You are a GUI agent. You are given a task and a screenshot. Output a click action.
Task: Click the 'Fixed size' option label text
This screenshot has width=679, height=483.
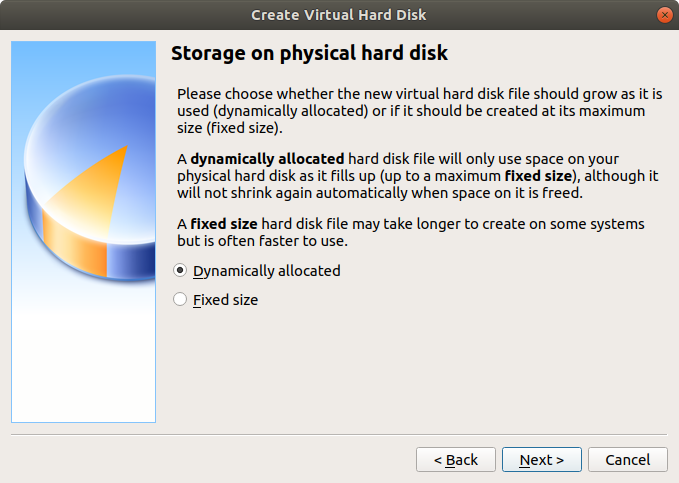(225, 299)
